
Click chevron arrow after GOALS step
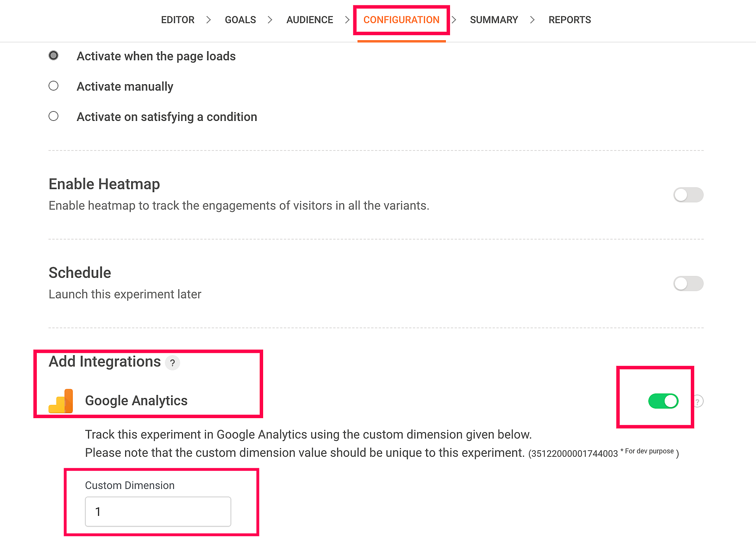[270, 20]
